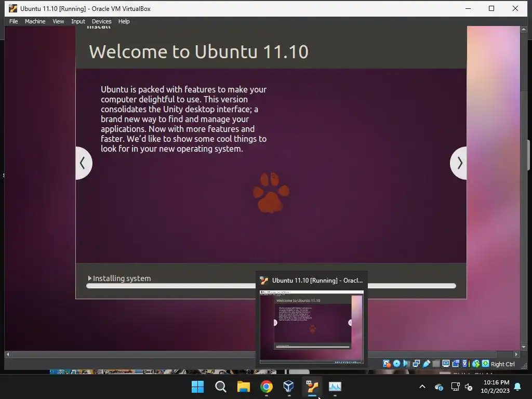Click the USB devices status icon

(x=427, y=364)
